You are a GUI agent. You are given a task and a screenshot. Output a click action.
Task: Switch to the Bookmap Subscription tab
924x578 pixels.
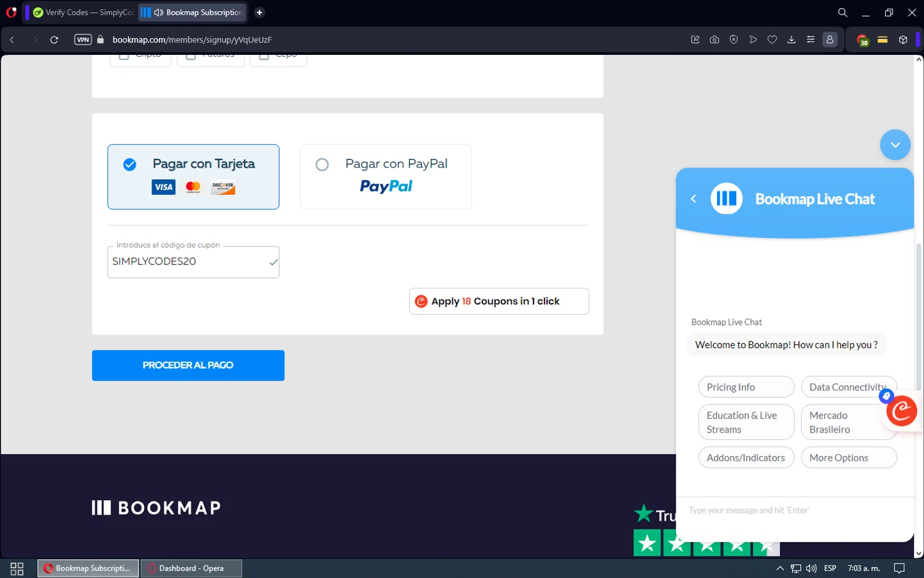point(192,12)
